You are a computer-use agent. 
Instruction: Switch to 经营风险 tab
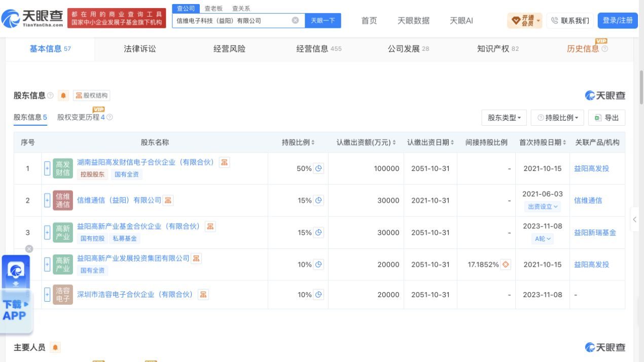[229, 49]
